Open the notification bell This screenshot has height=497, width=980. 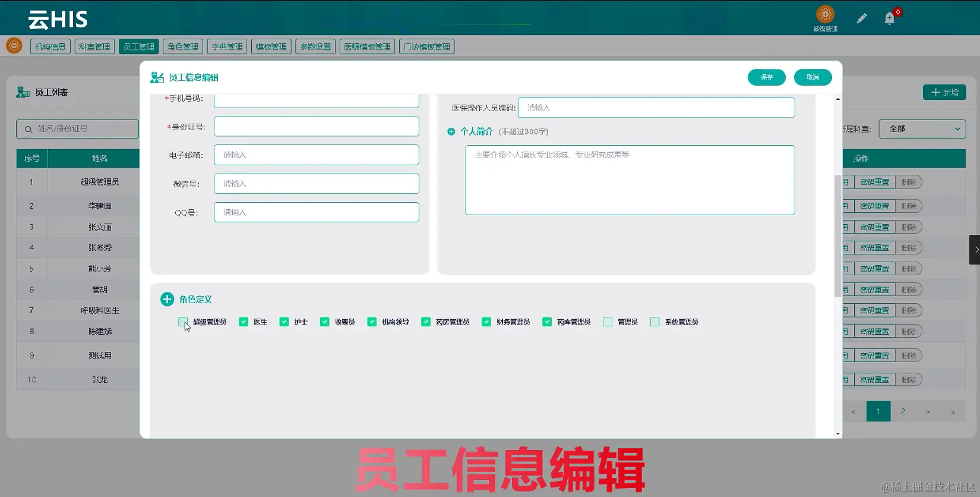point(890,18)
